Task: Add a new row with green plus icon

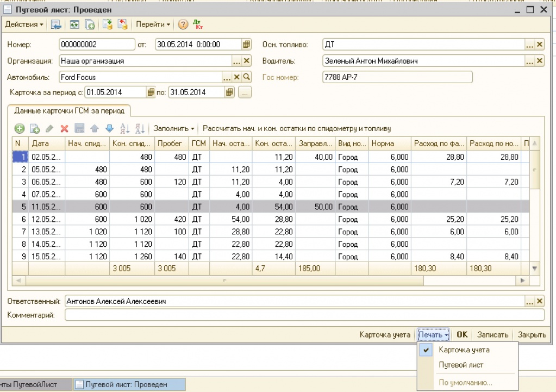Action: coord(20,128)
